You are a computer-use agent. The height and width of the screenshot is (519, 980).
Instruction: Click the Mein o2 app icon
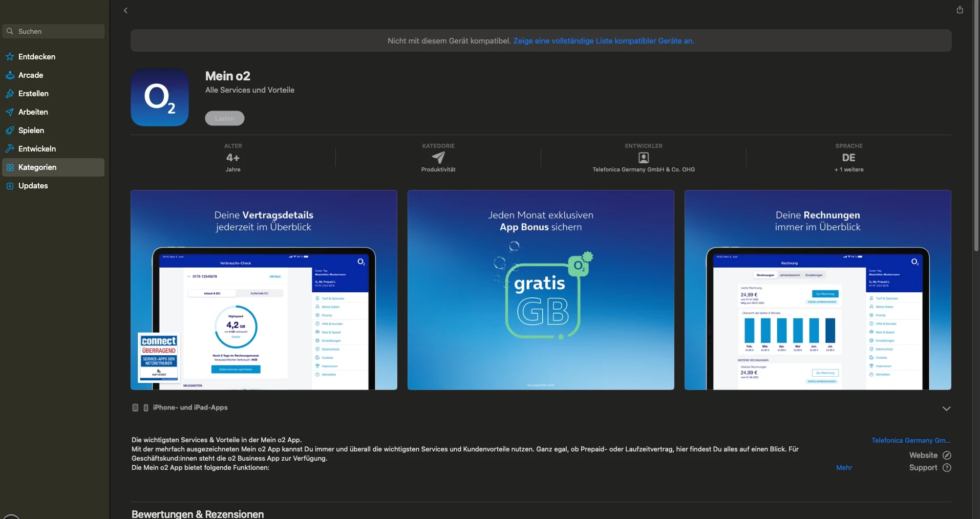[160, 97]
